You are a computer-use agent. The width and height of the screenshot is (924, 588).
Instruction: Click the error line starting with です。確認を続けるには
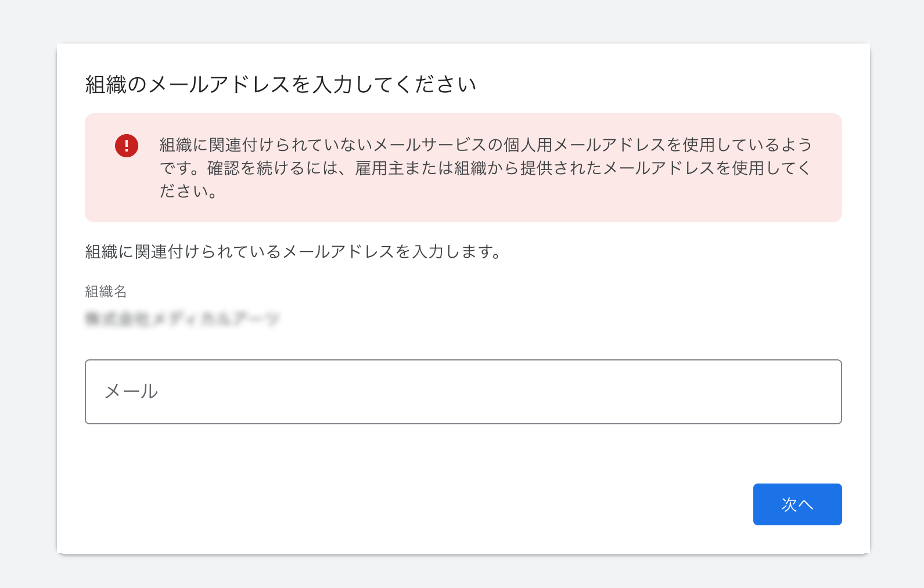pos(485,168)
